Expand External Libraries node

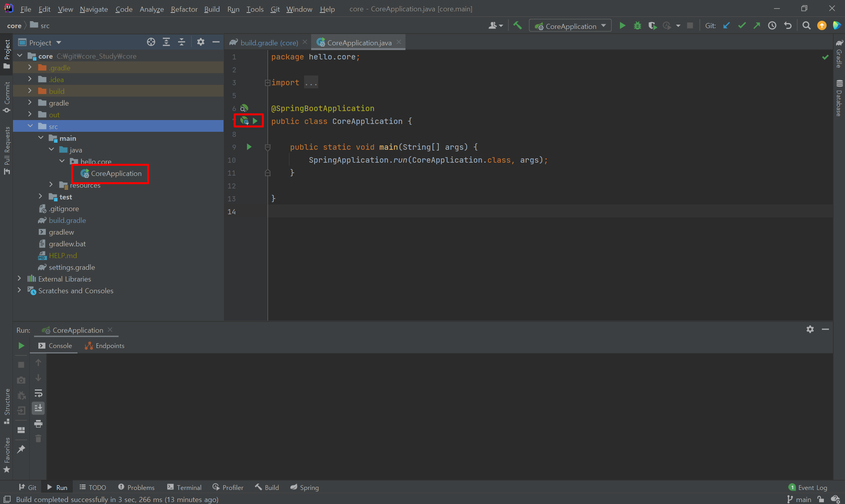click(19, 279)
